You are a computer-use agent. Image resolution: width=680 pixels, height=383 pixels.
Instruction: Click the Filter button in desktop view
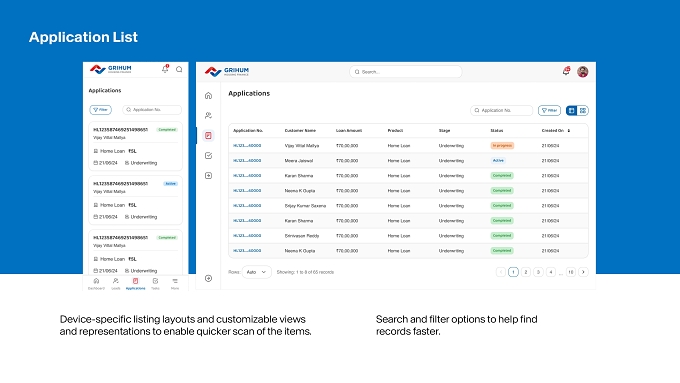549,111
